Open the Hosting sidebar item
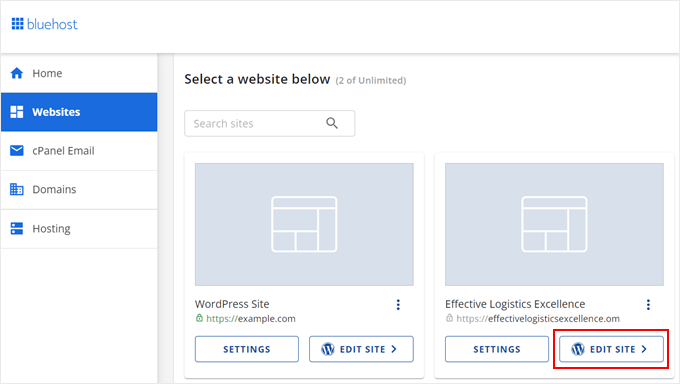This screenshot has width=680, height=384. pyautogui.click(x=79, y=229)
